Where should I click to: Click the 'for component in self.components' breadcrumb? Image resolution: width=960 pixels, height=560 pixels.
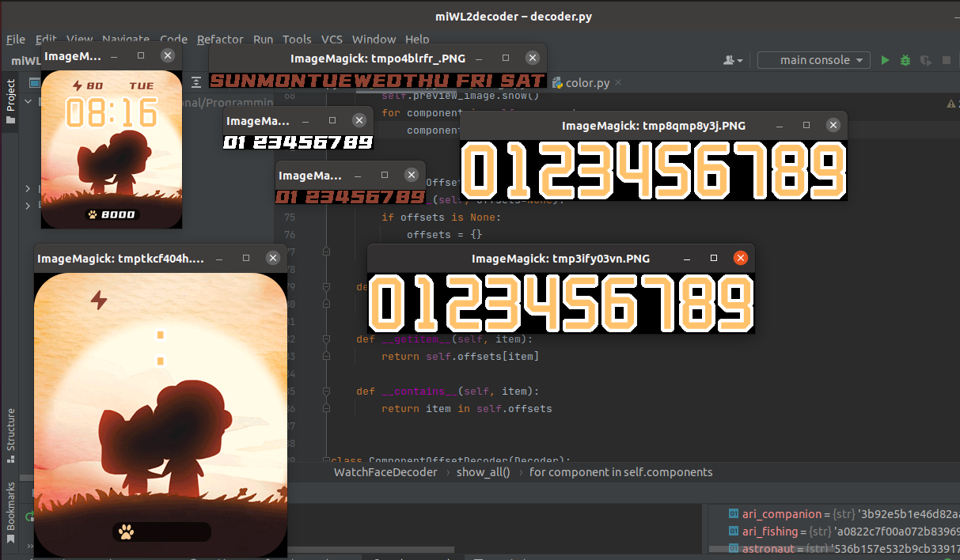(x=620, y=472)
